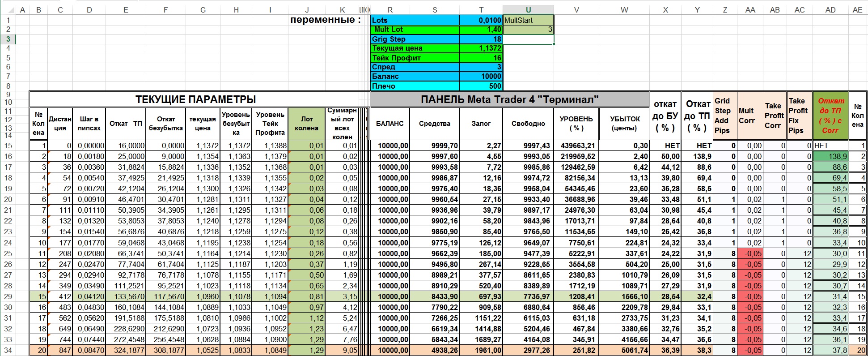Click the свободно value 2977,26

528,350
